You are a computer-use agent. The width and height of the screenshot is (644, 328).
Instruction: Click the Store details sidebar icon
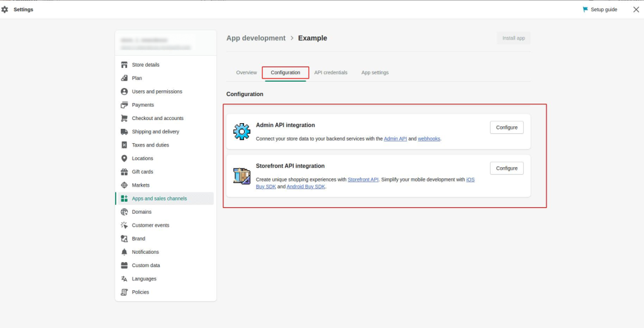(x=125, y=65)
